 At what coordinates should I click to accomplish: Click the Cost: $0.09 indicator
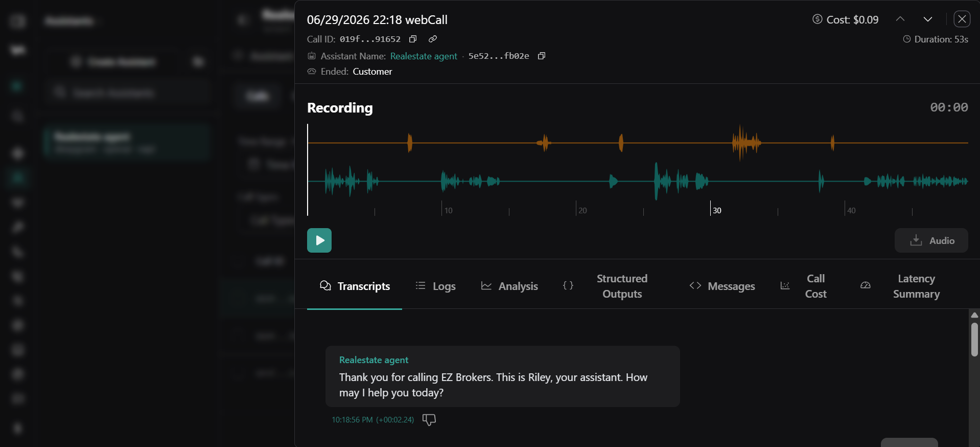(846, 19)
